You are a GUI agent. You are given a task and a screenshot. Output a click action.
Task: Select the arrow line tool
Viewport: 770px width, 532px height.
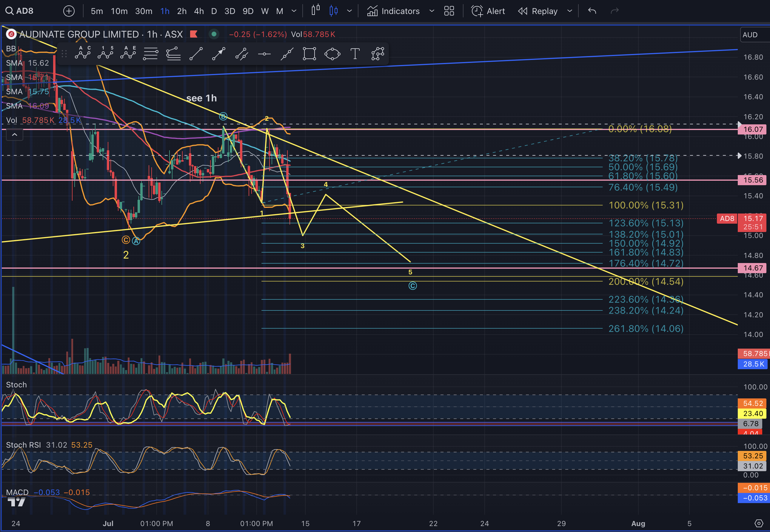(218, 54)
